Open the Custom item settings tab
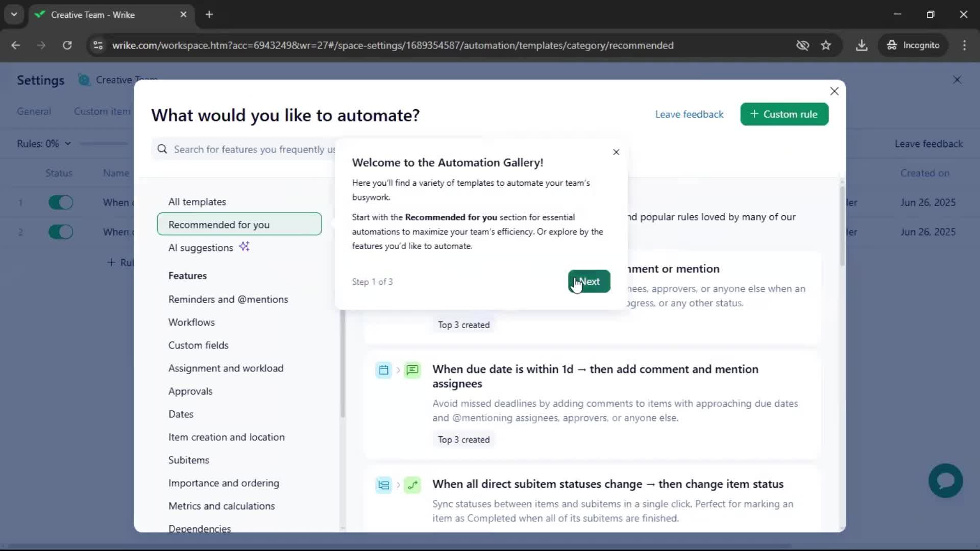 pos(102,111)
